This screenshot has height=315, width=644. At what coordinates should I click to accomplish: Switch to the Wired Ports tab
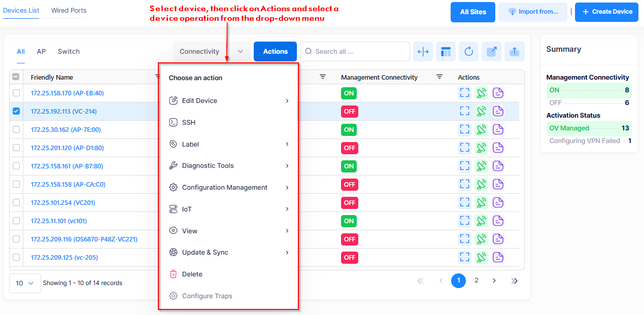(x=69, y=11)
